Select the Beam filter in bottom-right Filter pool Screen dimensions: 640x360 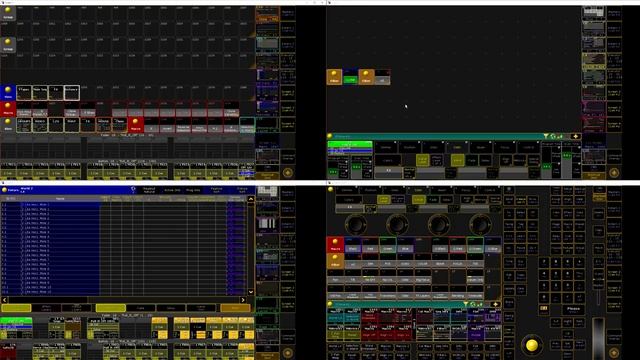click(x=440, y=261)
